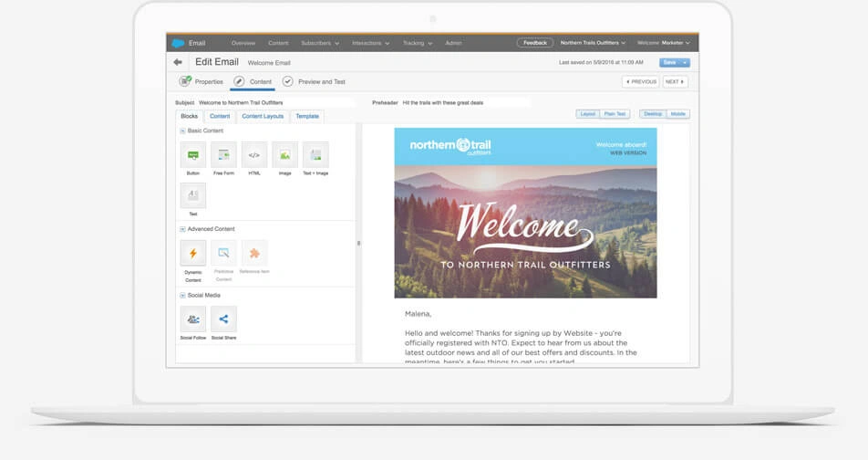The height and width of the screenshot is (460, 868).
Task: Collapse the Basic Content section
Action: click(x=182, y=131)
